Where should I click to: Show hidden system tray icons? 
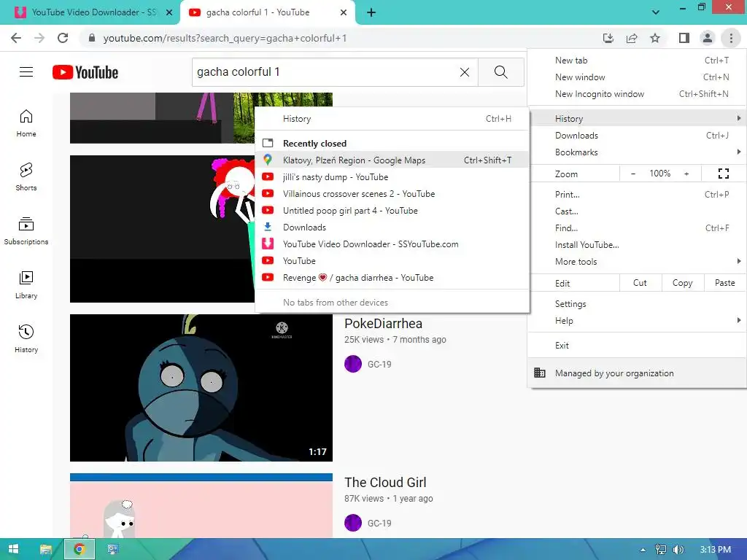643,550
